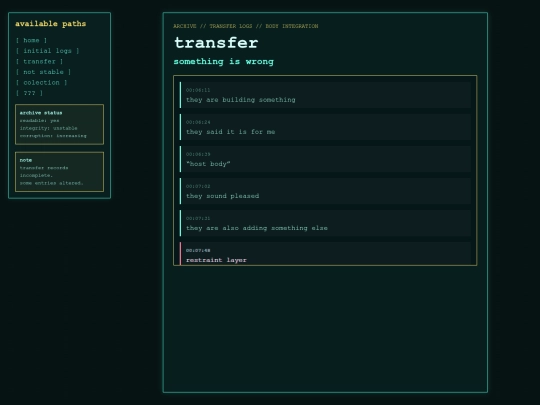Click timestamp 00:06:24
Screen dimensions: 540x405
(198, 122)
